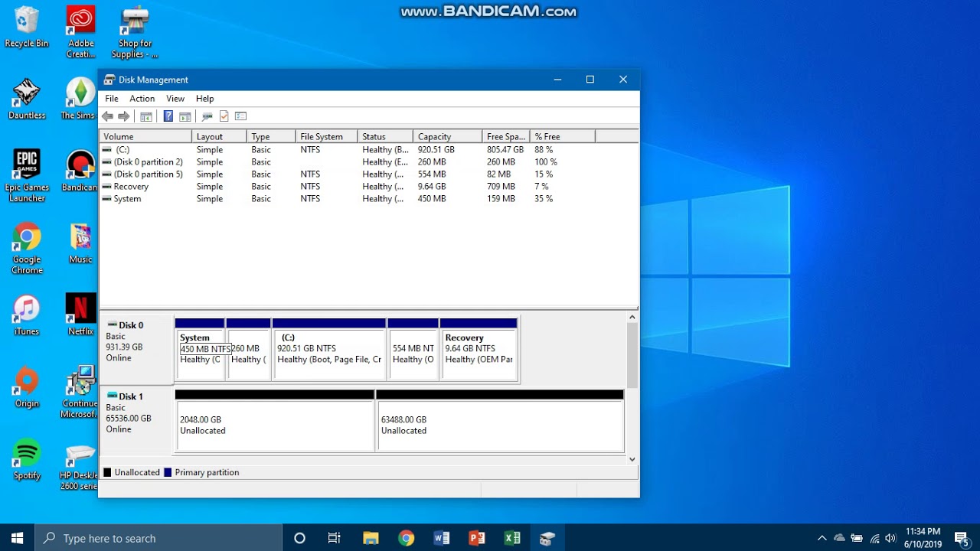The width and height of the screenshot is (980, 551).
Task: Select the Epic Games Launcher desktop icon
Action: [27, 176]
